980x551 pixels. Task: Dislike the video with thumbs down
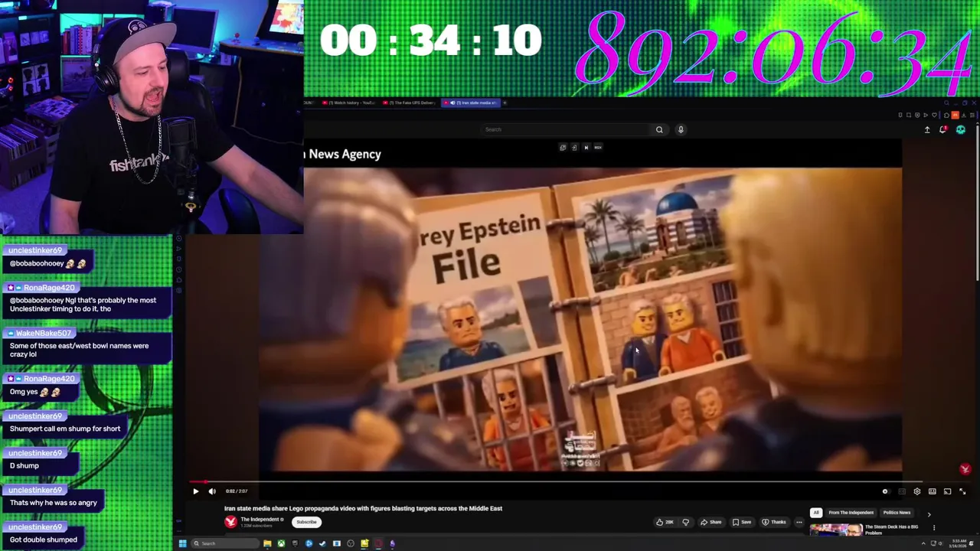[685, 522]
